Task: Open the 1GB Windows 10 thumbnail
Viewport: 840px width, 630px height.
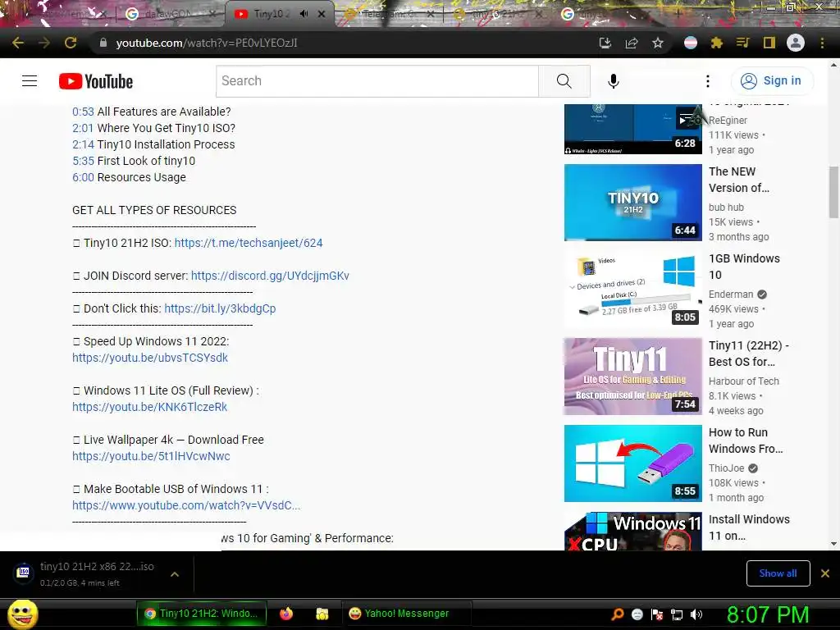Action: pos(632,290)
